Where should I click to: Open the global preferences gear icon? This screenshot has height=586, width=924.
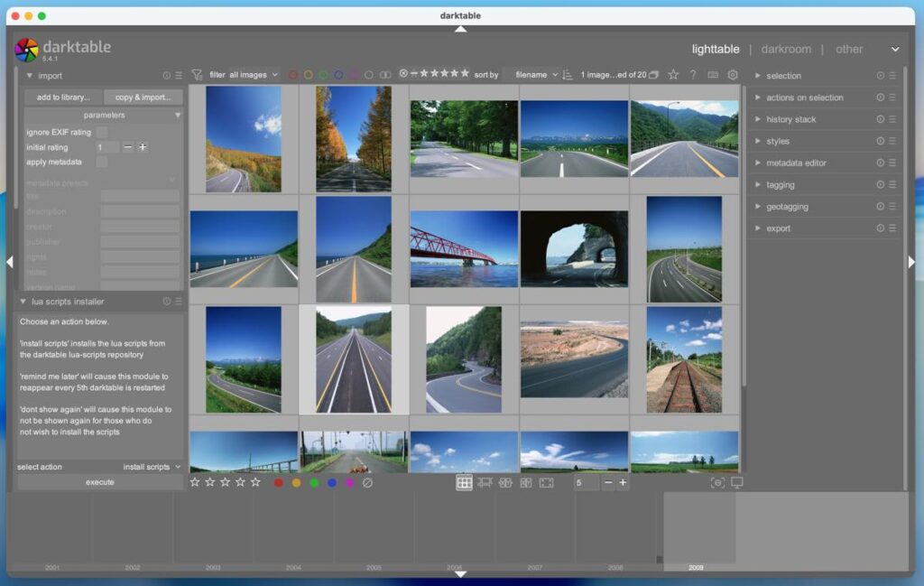point(733,75)
